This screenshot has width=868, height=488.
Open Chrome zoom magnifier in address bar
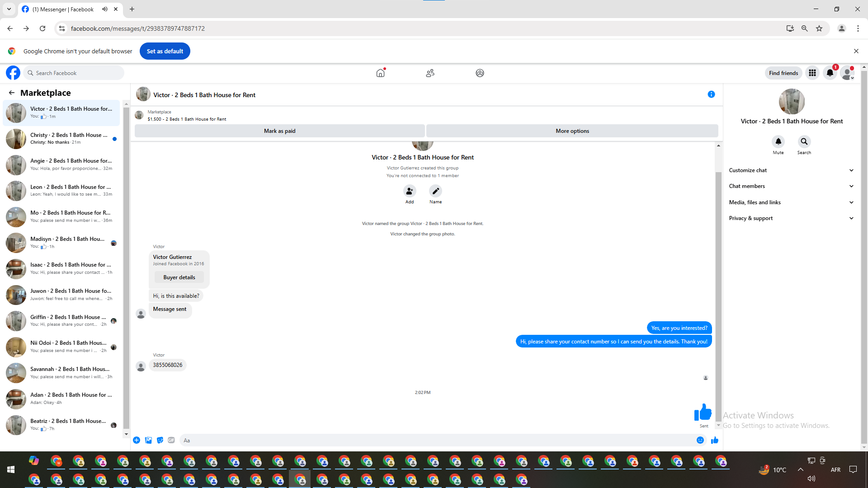pos(805,28)
